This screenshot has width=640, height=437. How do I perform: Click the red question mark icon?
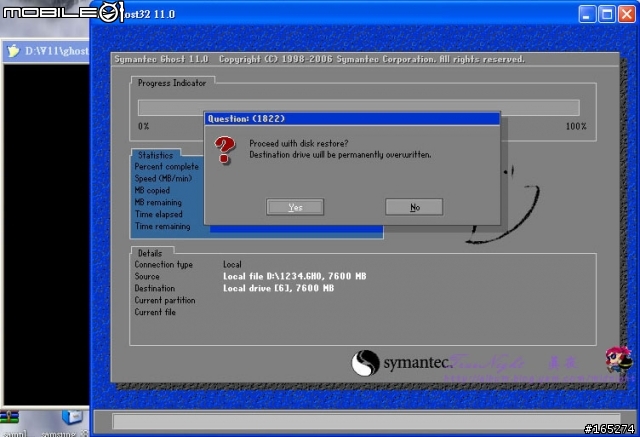[x=224, y=150]
